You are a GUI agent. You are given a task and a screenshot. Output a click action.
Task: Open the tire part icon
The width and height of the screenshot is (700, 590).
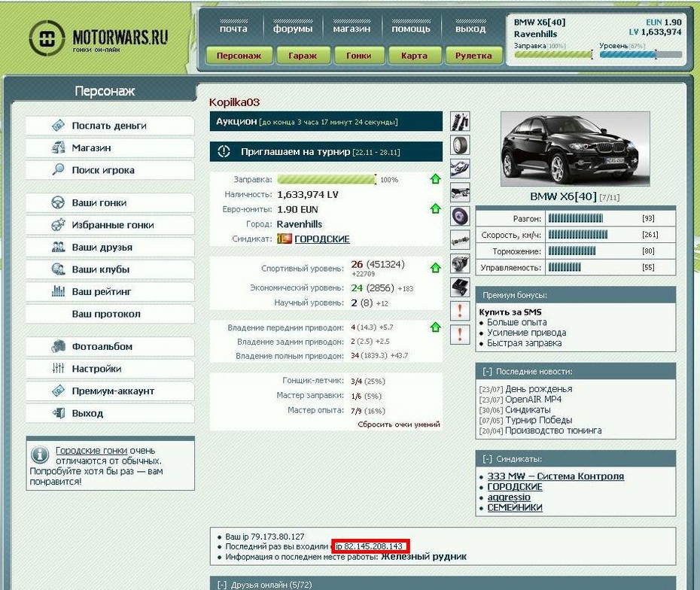pyautogui.click(x=460, y=145)
